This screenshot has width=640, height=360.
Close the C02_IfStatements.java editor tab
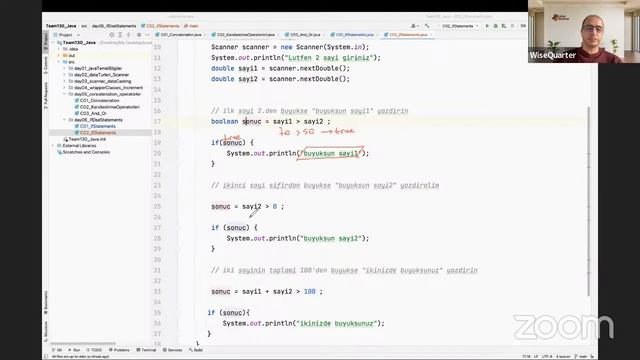point(431,35)
